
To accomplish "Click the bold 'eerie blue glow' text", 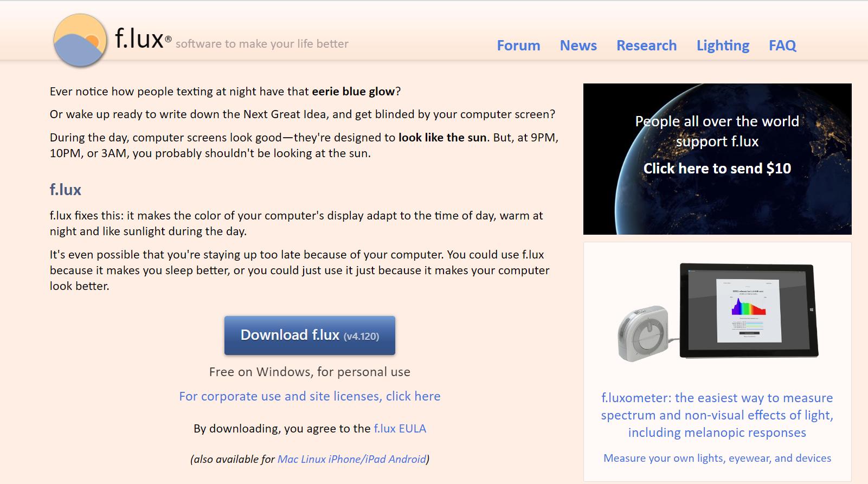I will click(x=353, y=92).
